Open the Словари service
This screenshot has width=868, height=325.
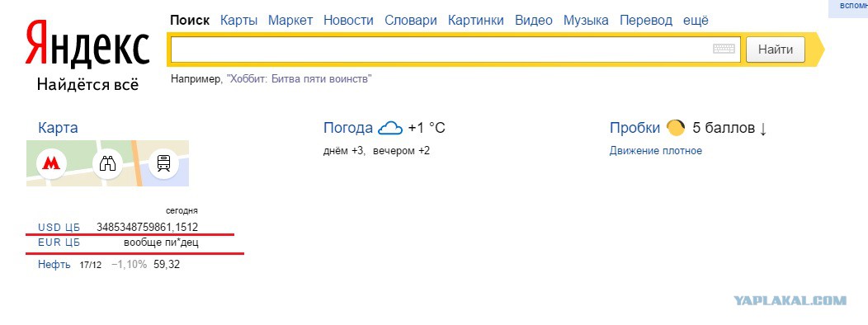point(411,21)
